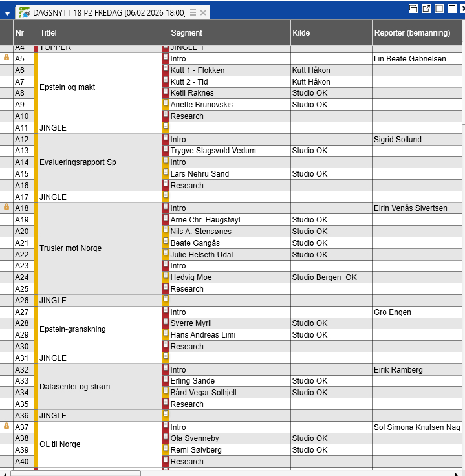465x476 pixels.
Task: Open the tab options menu icon
Action: (193, 12)
